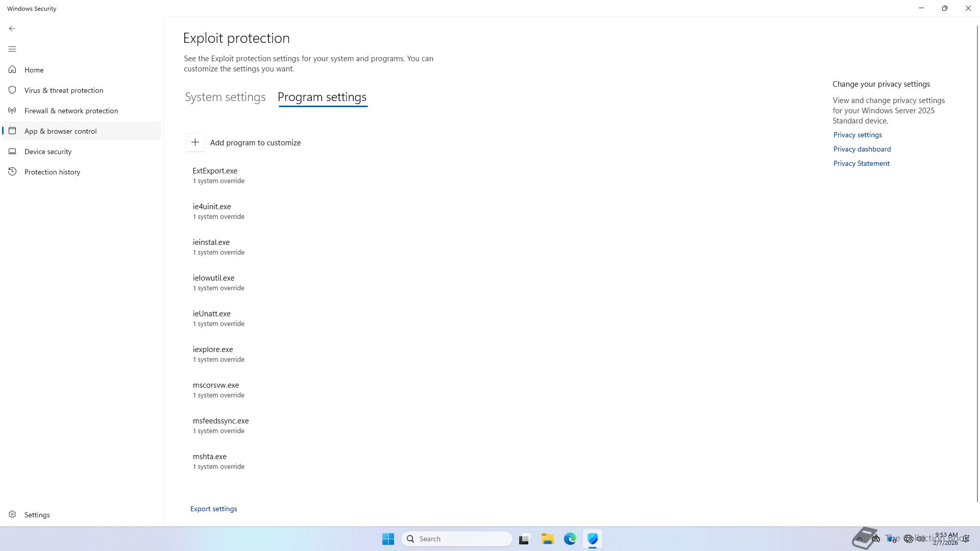Viewport: 980px width, 551px height.
Task: Open Settings gear in sidebar
Action: coord(13,514)
